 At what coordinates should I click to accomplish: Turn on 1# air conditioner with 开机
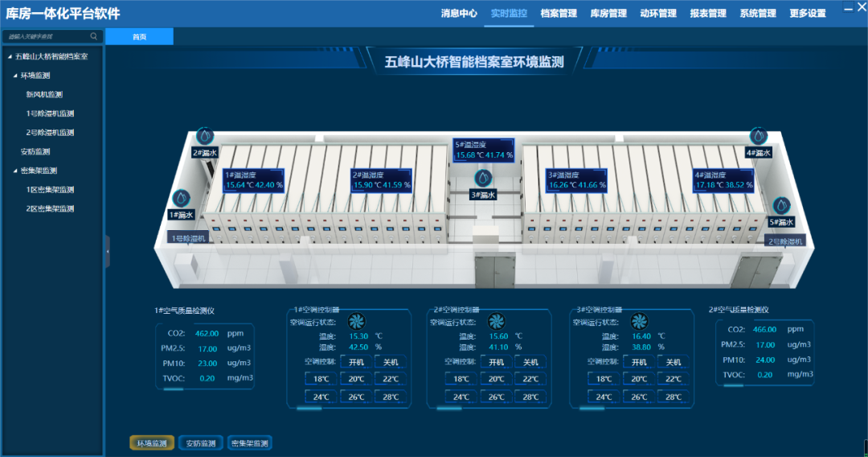358,362
